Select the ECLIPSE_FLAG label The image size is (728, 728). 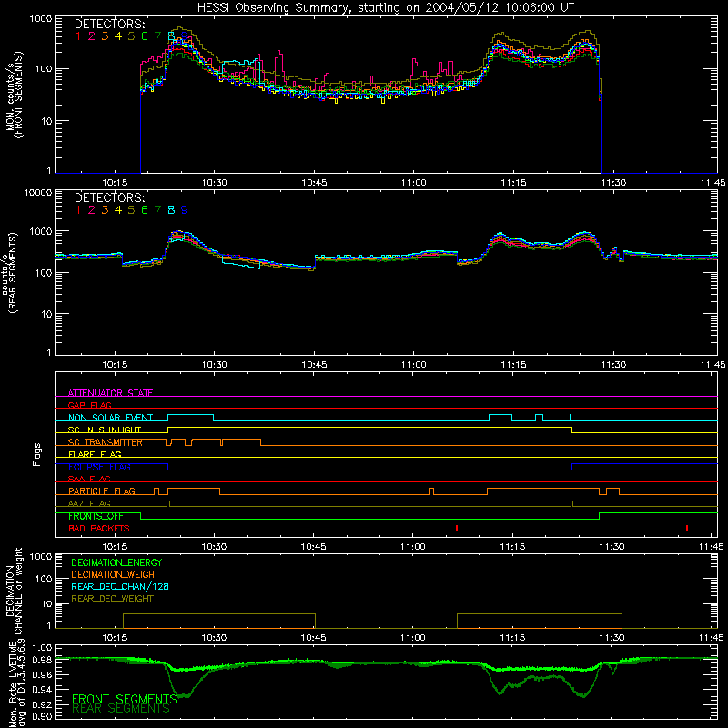pos(99,467)
